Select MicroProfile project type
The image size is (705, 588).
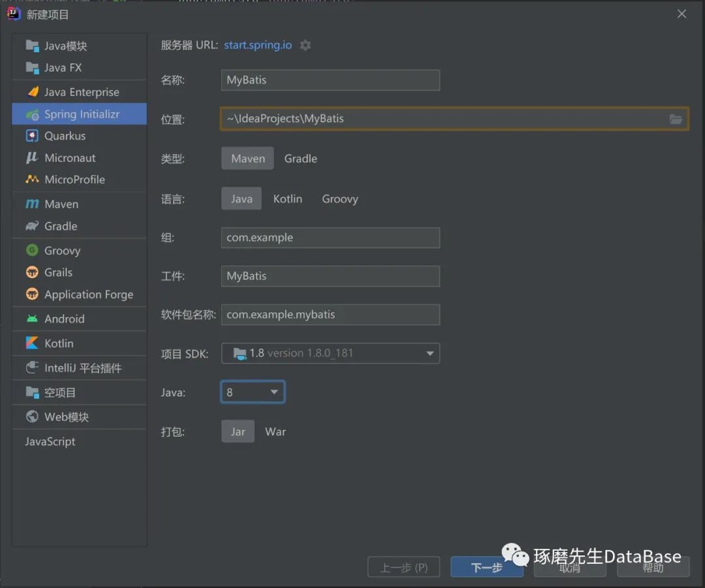(80, 179)
